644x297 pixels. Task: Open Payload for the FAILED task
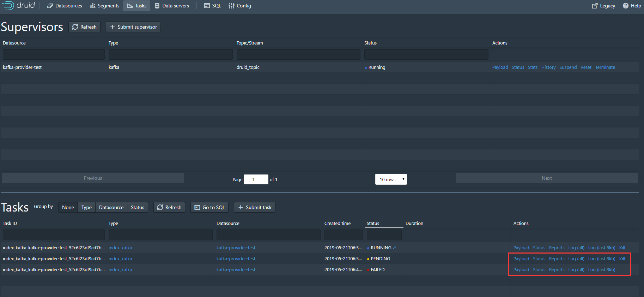click(x=521, y=270)
